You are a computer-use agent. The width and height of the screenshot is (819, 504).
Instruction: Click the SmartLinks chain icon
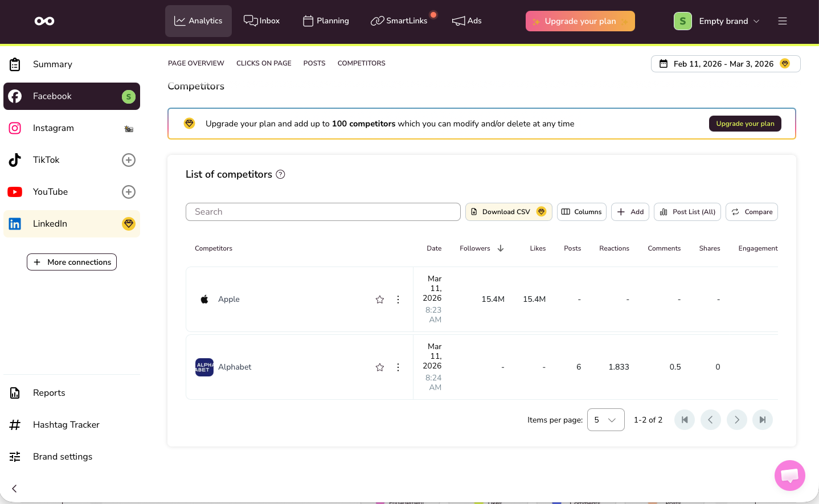pos(377,21)
